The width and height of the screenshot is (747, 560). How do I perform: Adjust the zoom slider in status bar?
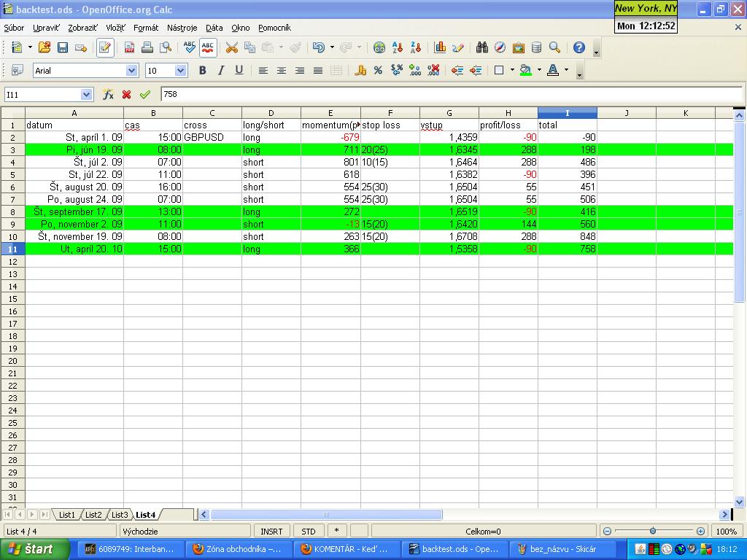pos(652,531)
